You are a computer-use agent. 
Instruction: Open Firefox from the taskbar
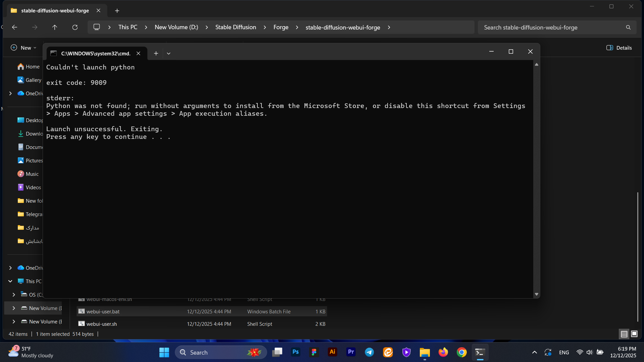[x=443, y=352]
